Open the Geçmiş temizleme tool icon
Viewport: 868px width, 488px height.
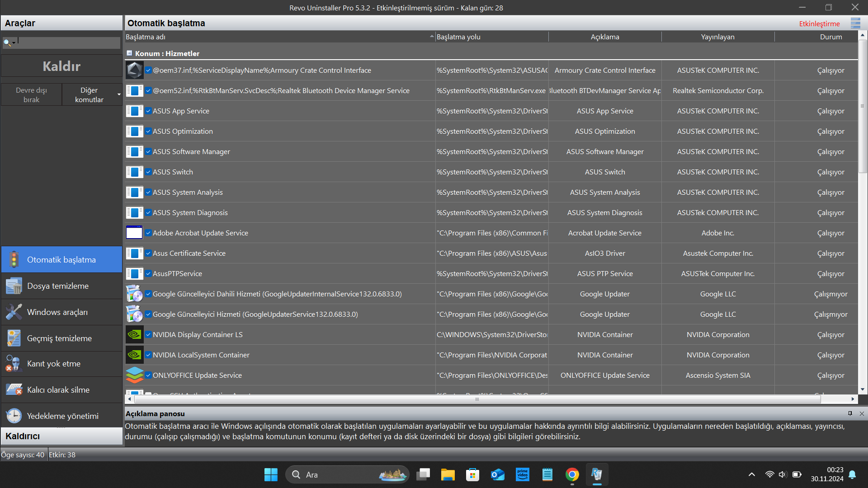[x=14, y=338]
